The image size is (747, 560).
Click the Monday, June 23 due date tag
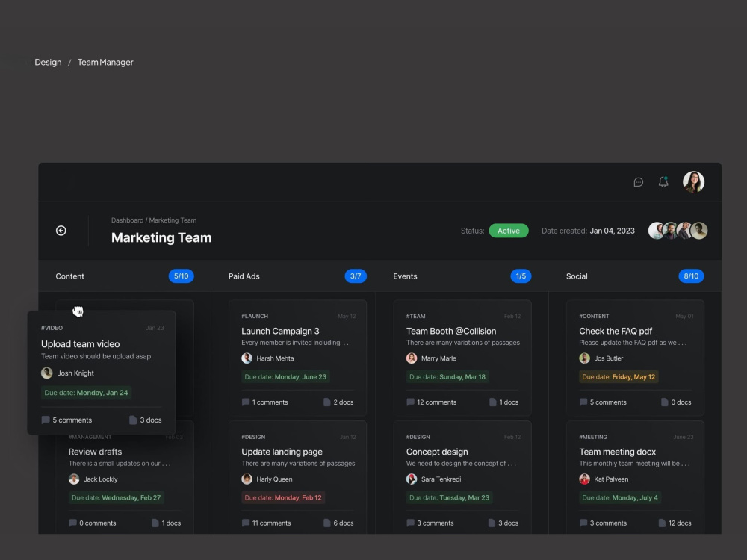tap(285, 376)
